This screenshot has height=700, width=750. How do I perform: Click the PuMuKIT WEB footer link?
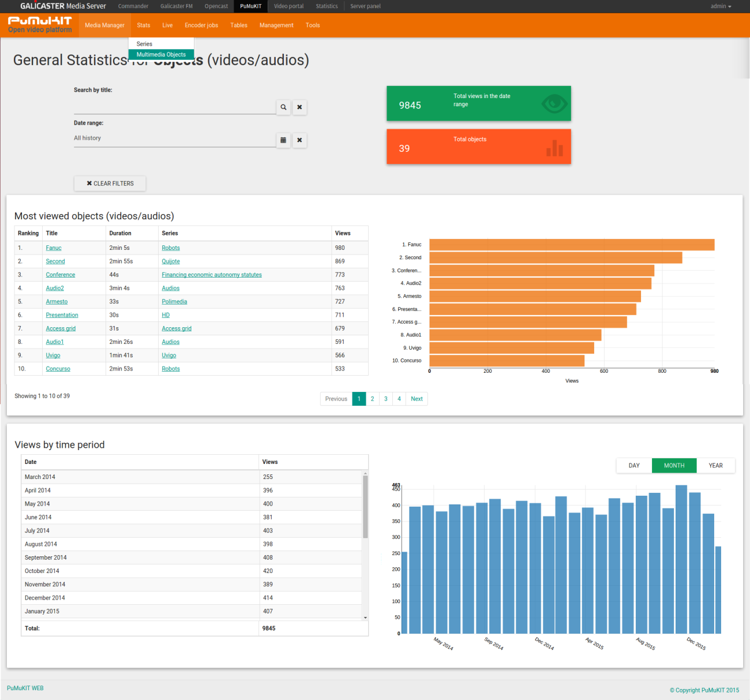pyautogui.click(x=25, y=688)
